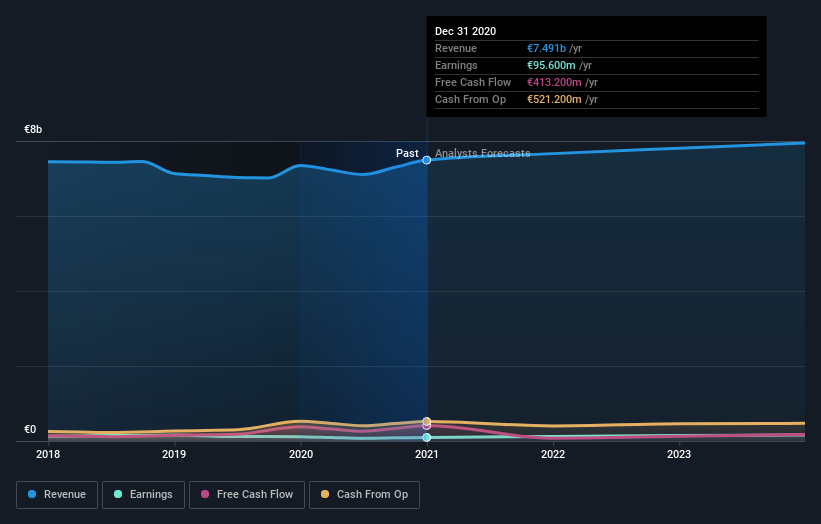Click the €0 y-axis label

coord(30,429)
